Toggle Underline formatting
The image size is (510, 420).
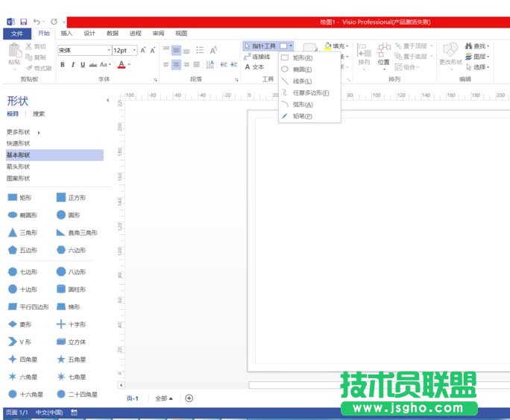point(83,65)
